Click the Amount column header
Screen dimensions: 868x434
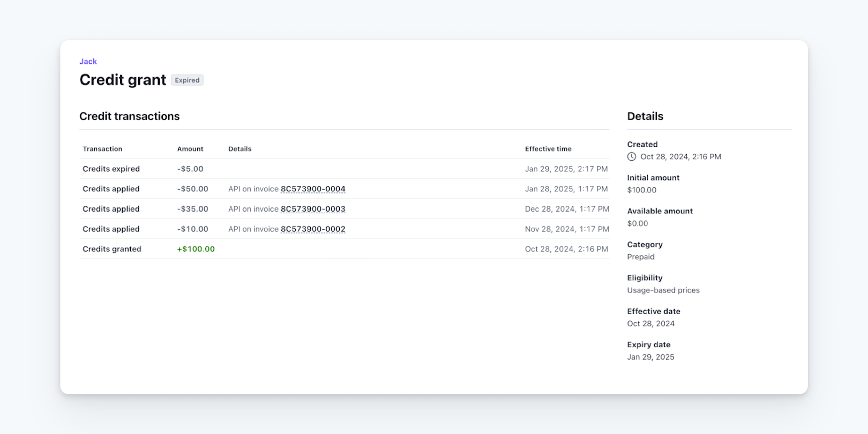click(190, 149)
